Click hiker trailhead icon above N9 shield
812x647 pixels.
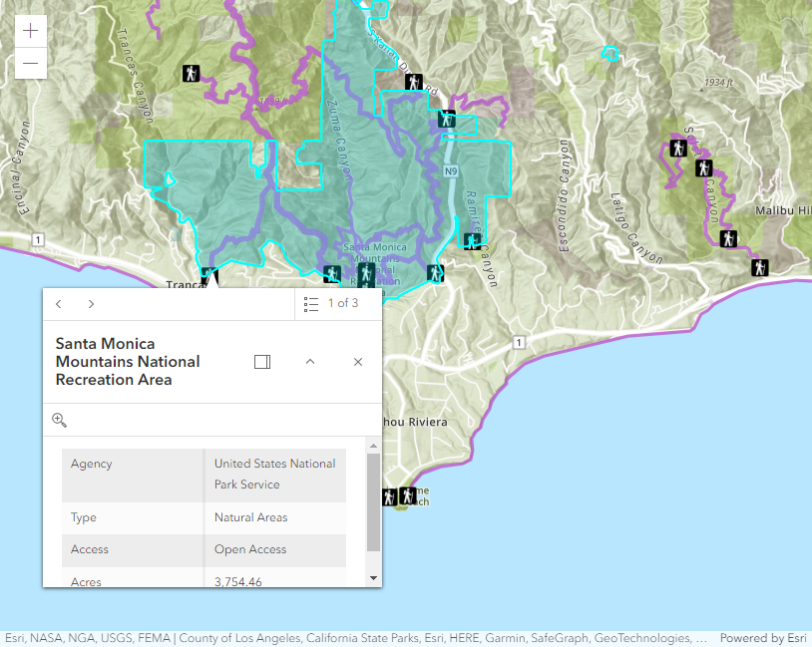[x=447, y=119]
